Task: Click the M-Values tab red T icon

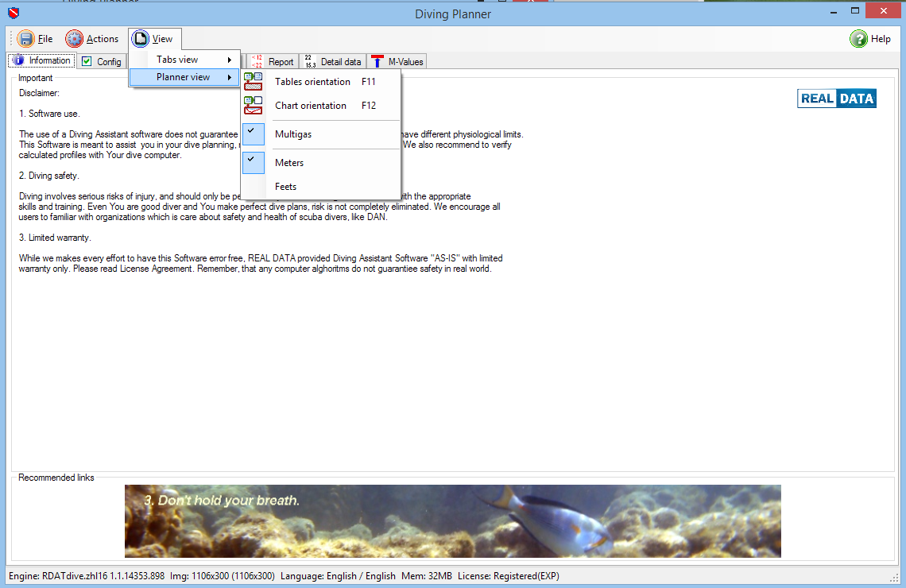Action: pos(377,61)
